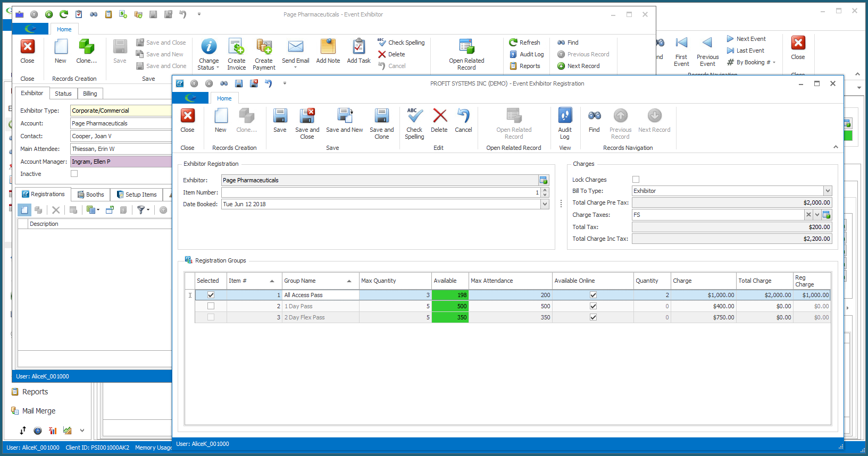Click Save in Event Exhibitor Registration ribbon
Viewport: 868px width, 456px height.
(x=280, y=121)
